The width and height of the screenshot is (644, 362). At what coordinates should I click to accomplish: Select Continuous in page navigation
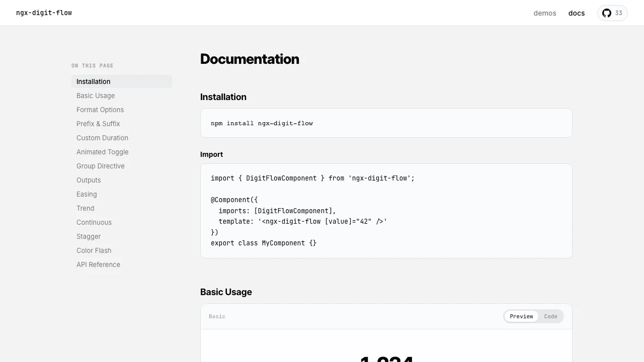pos(122,222)
